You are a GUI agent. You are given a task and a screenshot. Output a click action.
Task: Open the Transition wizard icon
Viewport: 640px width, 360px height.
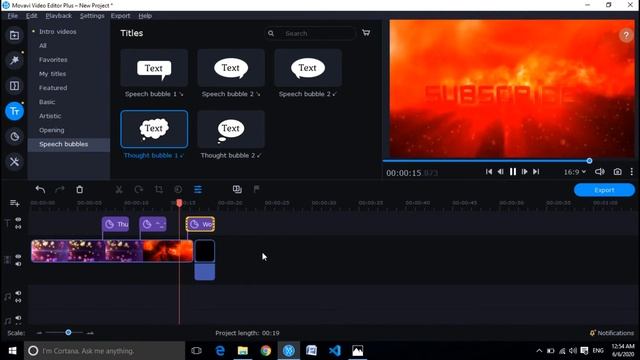point(237,189)
